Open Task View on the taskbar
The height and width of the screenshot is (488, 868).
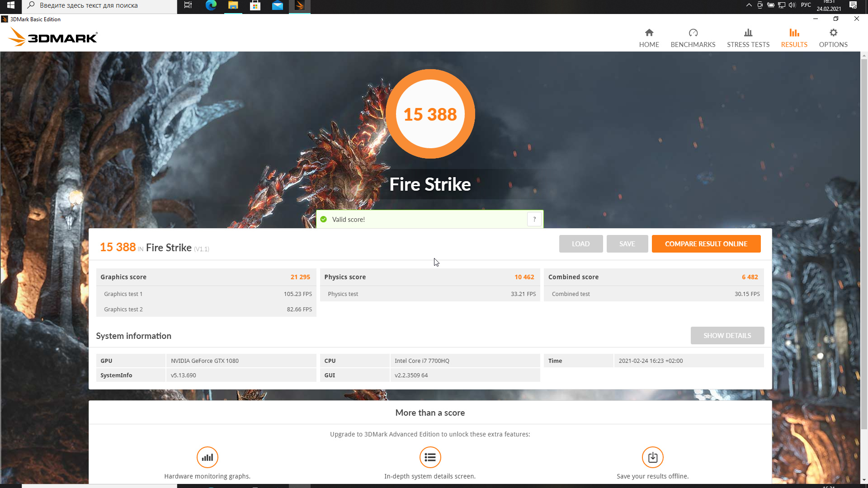(x=188, y=5)
